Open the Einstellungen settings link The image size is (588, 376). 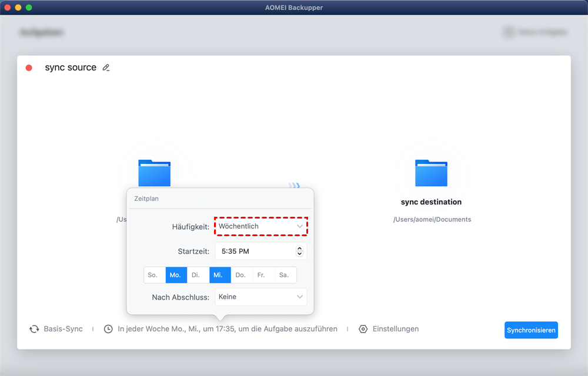pyautogui.click(x=396, y=329)
